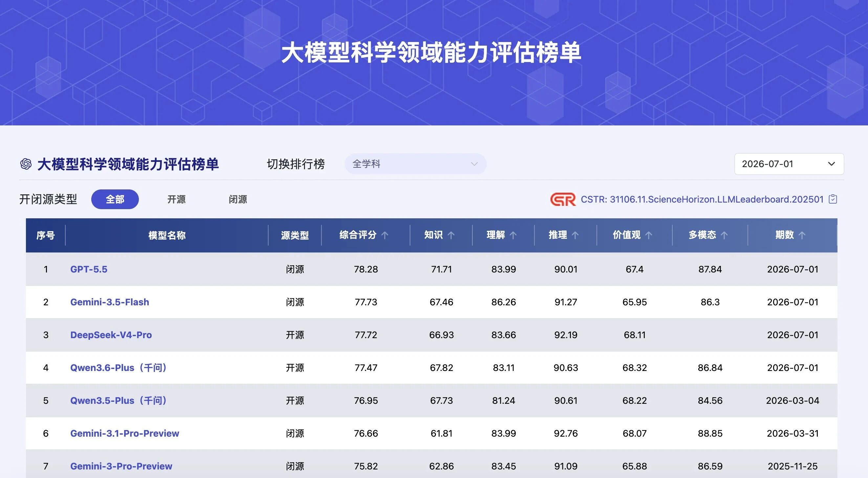Image resolution: width=868 pixels, height=478 pixels.
Task: Filter models by 闭源 type
Action: pos(238,199)
